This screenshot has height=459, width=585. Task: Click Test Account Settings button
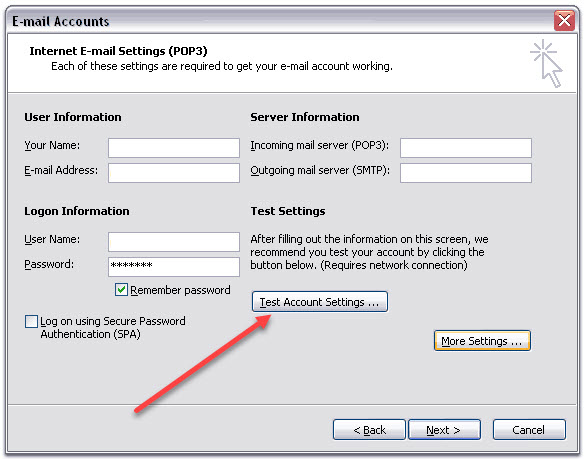[320, 302]
